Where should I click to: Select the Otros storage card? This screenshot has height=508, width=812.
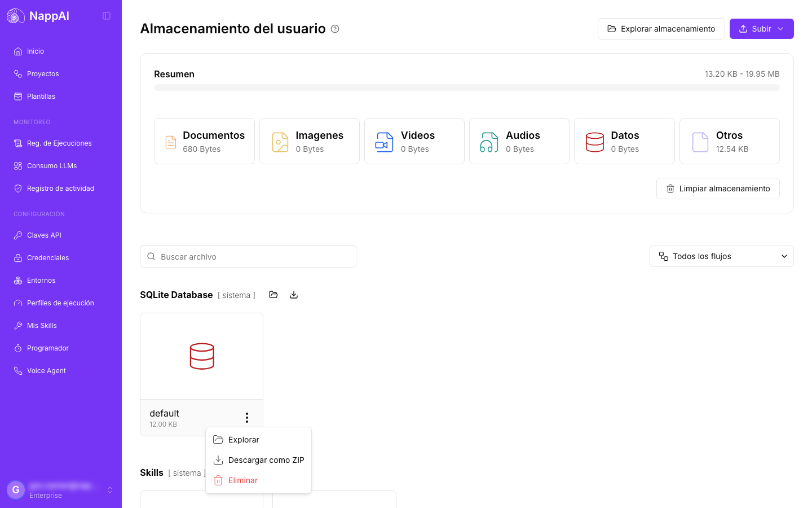tap(730, 141)
